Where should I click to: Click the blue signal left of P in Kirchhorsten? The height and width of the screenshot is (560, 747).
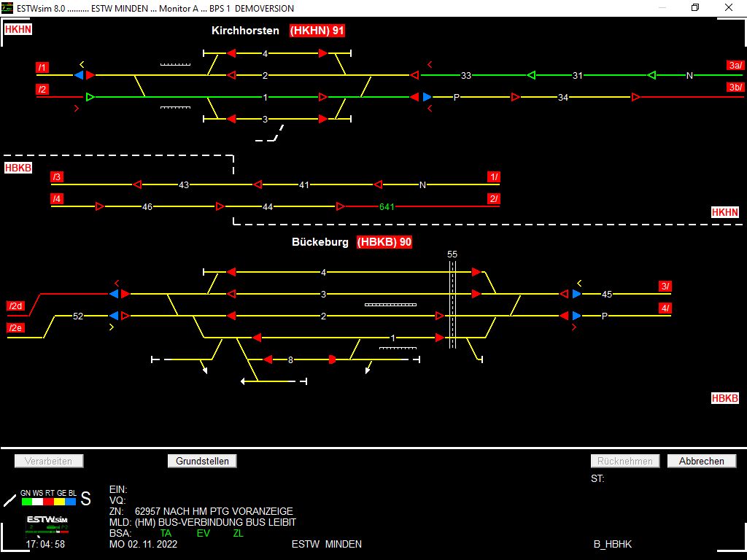(x=427, y=97)
